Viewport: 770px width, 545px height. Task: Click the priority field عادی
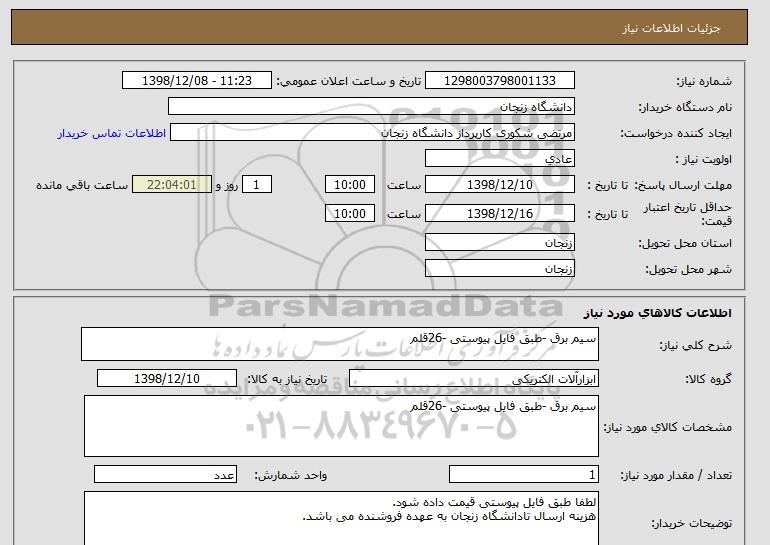pyautogui.click(x=499, y=159)
